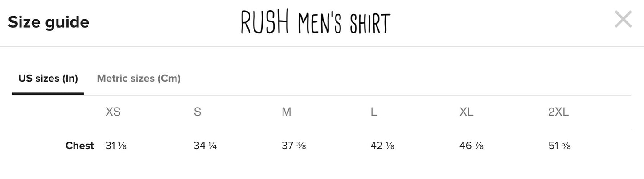Viewport: 644px width, 179px height.
Task: Click the word RUSH in the title
Action: pos(264,22)
